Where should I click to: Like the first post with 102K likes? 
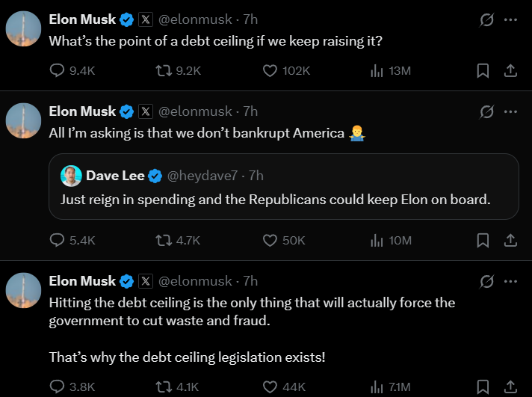tap(270, 70)
